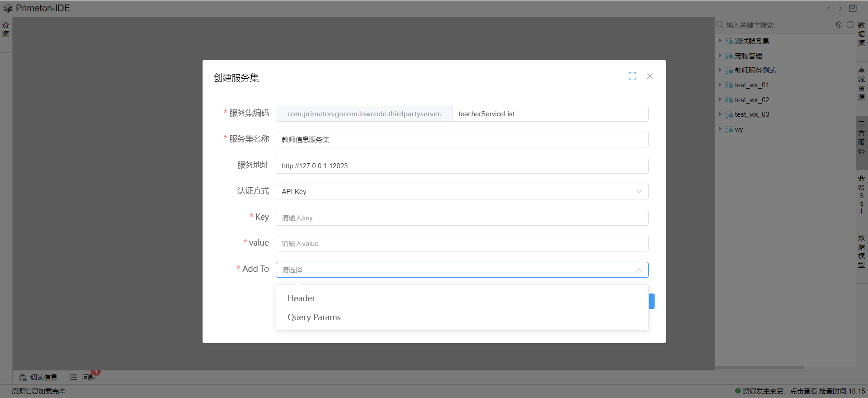Open the 认证方式 API Key dropdown
868x398 pixels.
pos(462,191)
